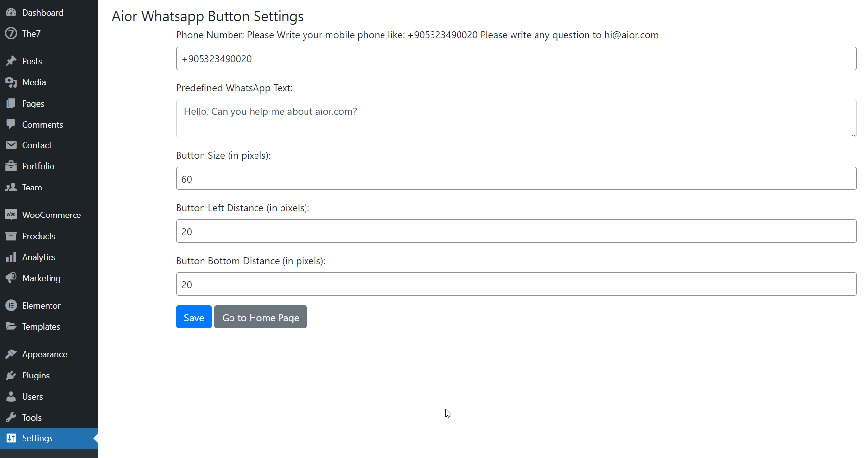The height and width of the screenshot is (458, 868).
Task: Click the Elementor circle icon
Action: pyautogui.click(x=11, y=305)
